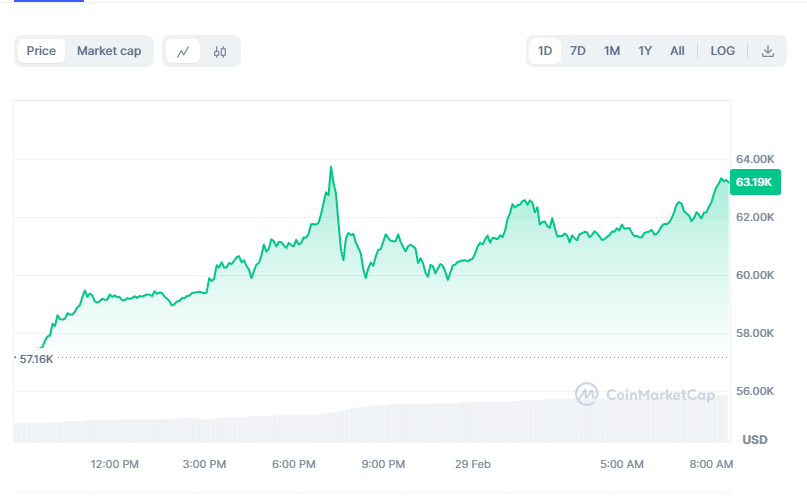
Task: Switch to the 7D time range
Action: (578, 51)
